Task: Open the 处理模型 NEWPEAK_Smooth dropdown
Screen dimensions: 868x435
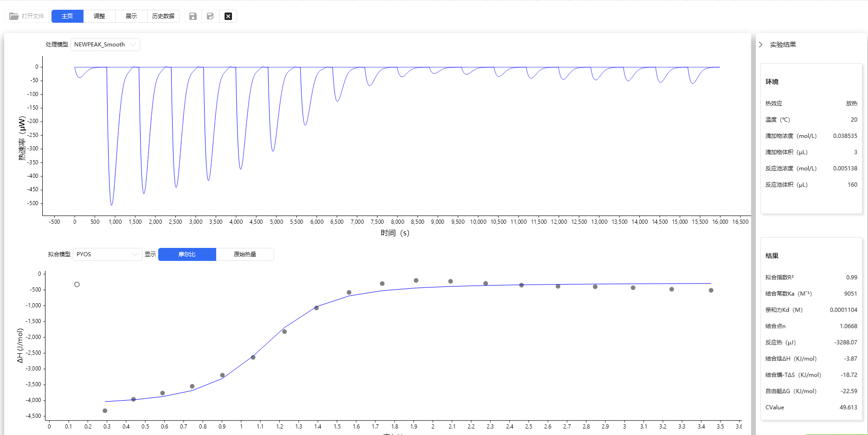Action: [x=105, y=45]
